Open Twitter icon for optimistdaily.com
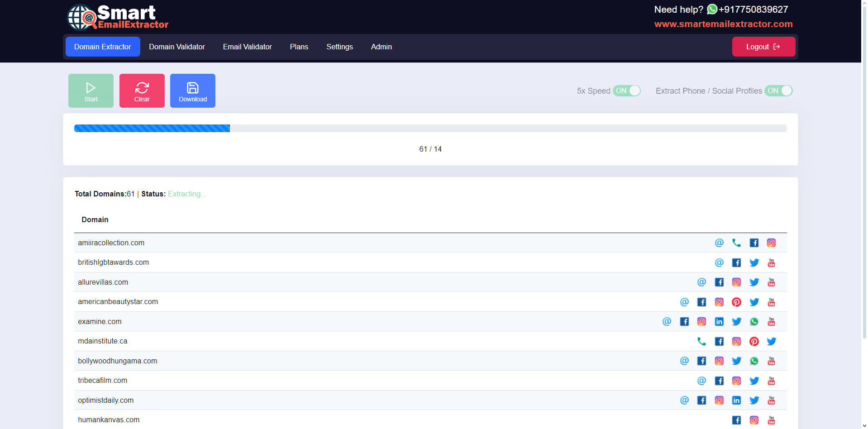Viewport: 868px width, 429px height. [754, 400]
